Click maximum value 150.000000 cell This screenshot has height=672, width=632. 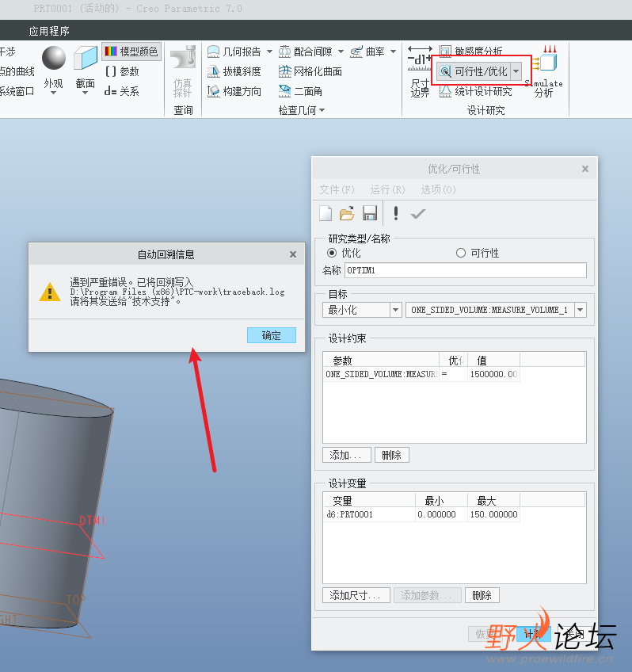493,514
